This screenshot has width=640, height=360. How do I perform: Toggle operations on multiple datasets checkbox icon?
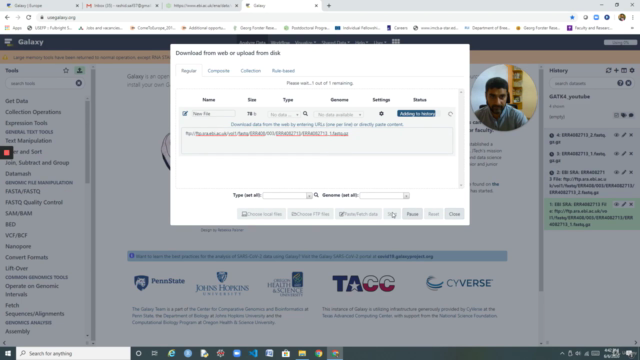616,116
